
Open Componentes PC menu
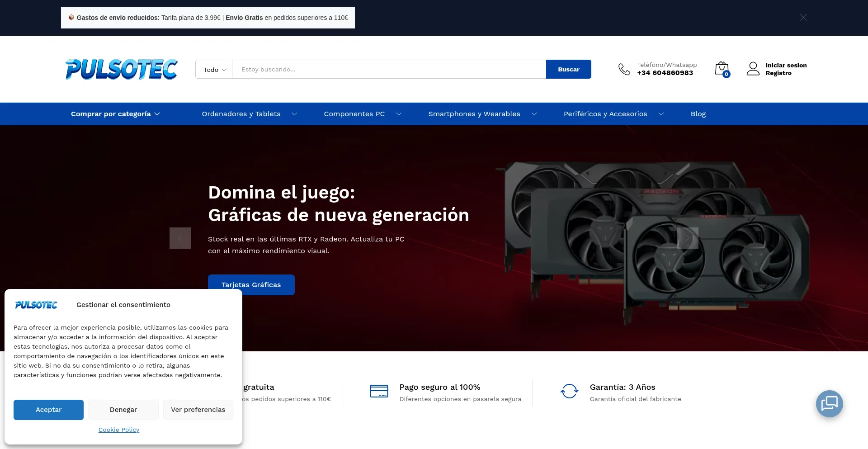point(354,114)
